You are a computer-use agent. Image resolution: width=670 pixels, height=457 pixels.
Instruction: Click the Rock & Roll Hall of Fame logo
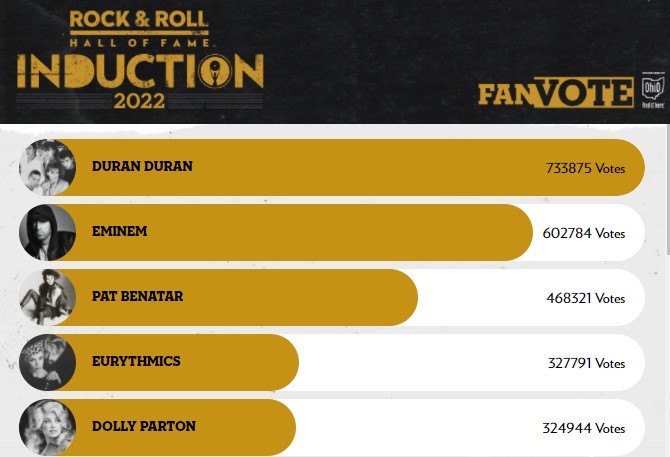[x=139, y=28]
